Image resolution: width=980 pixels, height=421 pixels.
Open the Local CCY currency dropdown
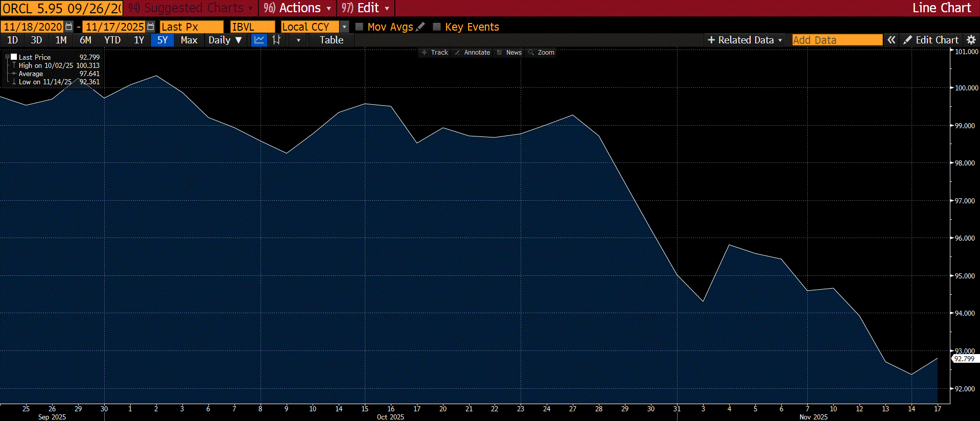[x=344, y=27]
